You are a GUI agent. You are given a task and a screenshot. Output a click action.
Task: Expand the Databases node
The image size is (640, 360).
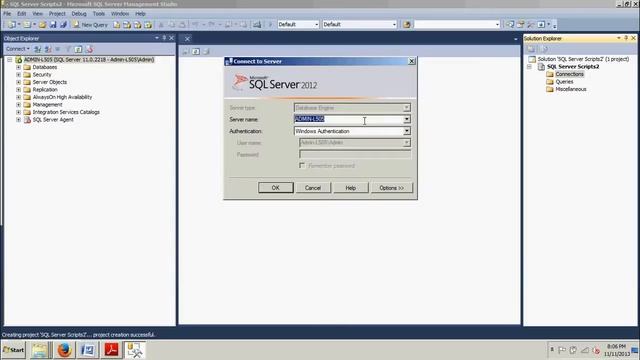point(18,67)
